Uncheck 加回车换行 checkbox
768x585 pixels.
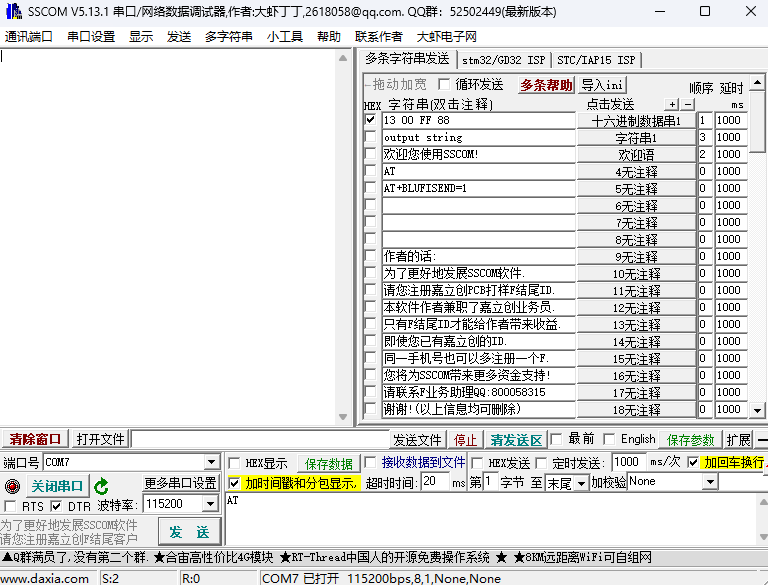693,462
